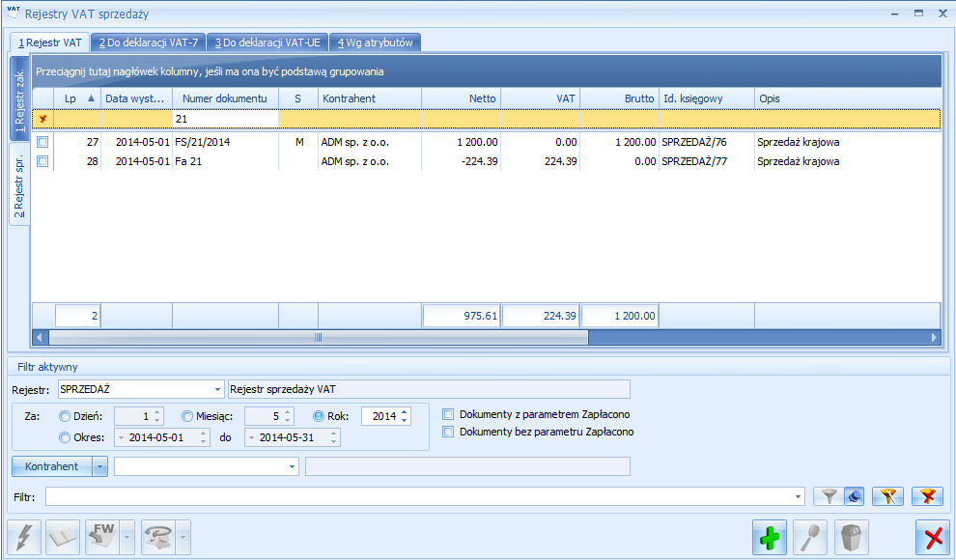Click the grey funnel filter icon
Image resolution: width=956 pixels, height=560 pixels.
pyautogui.click(x=829, y=496)
